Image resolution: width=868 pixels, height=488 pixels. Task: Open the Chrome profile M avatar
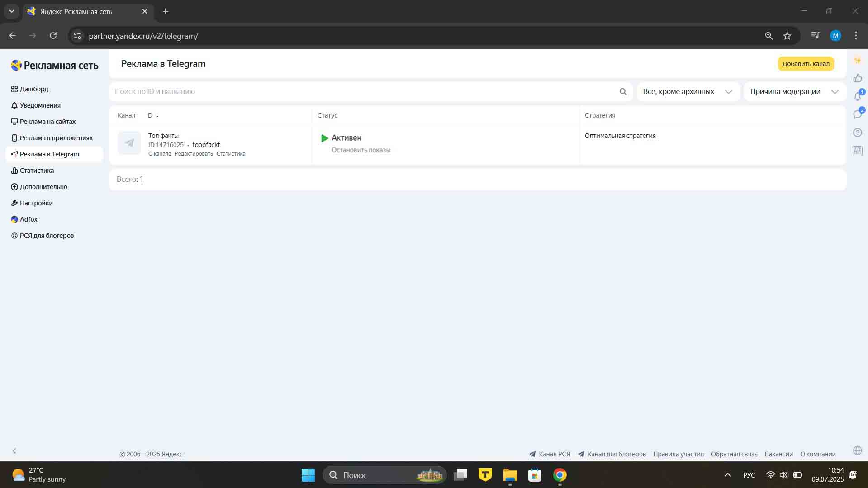(x=835, y=36)
